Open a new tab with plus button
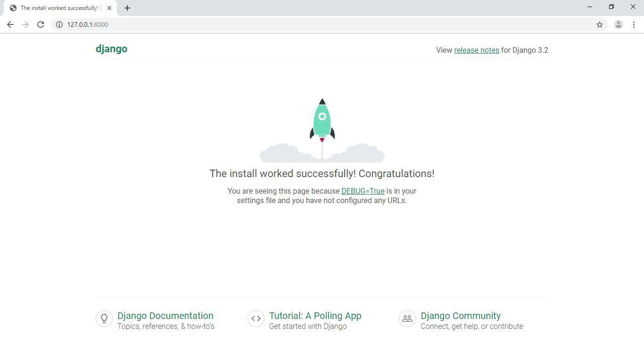The image size is (644, 343). (x=127, y=8)
